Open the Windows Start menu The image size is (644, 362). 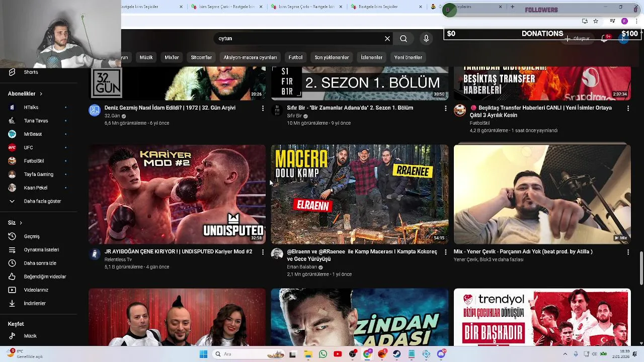pos(203,354)
